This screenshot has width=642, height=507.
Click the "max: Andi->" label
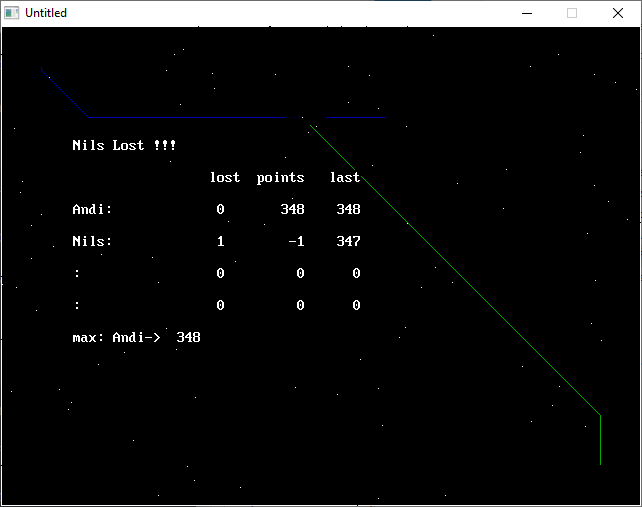click(x=116, y=338)
